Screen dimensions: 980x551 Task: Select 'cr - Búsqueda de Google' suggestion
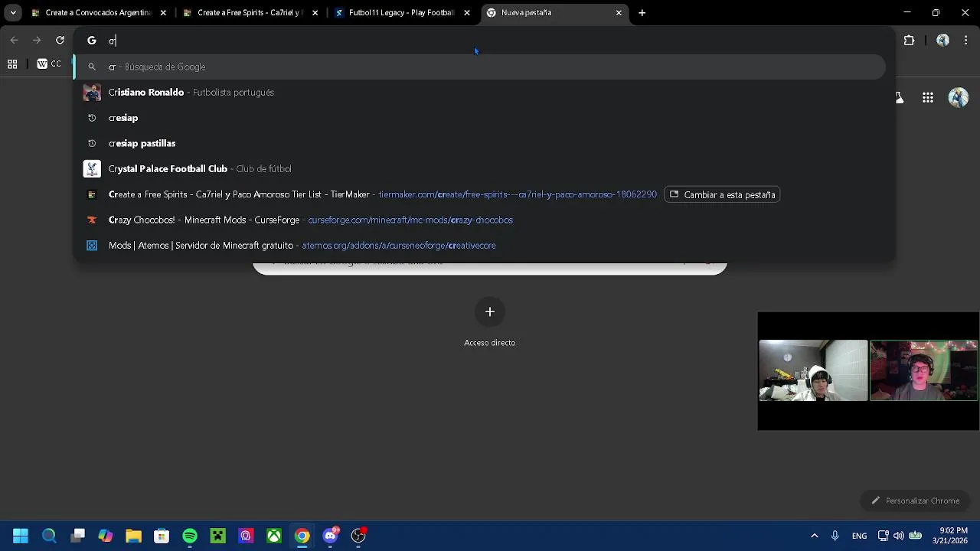(479, 67)
